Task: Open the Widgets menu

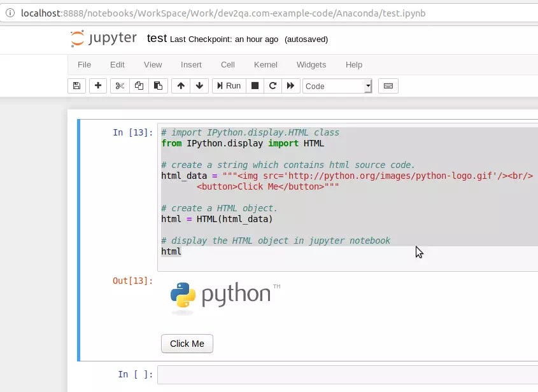Action: click(311, 64)
